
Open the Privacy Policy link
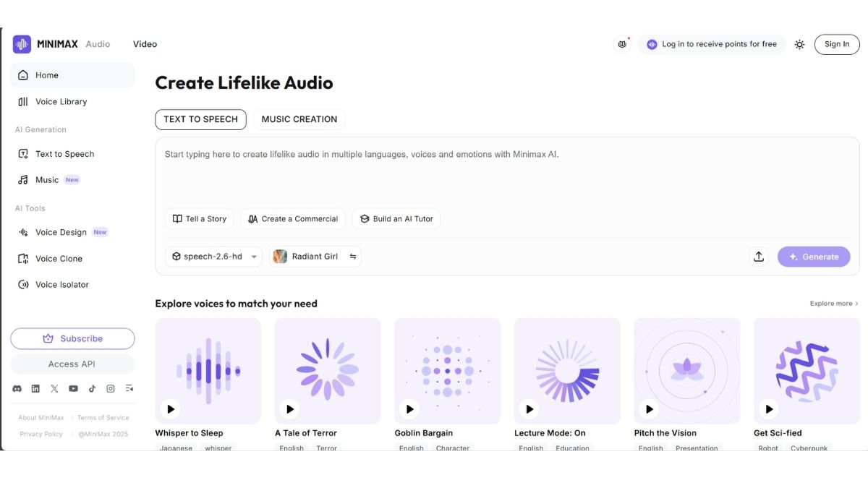coord(41,433)
